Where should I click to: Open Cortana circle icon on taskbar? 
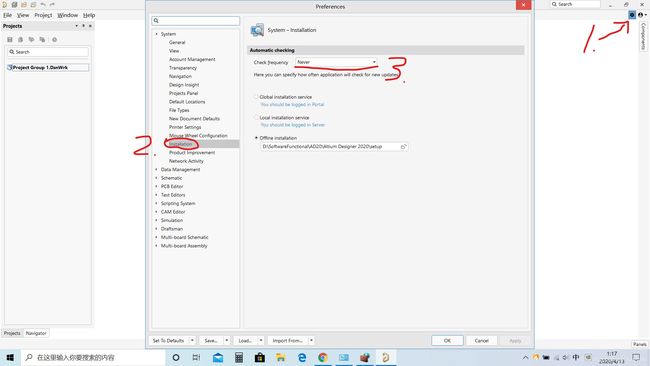(176, 357)
